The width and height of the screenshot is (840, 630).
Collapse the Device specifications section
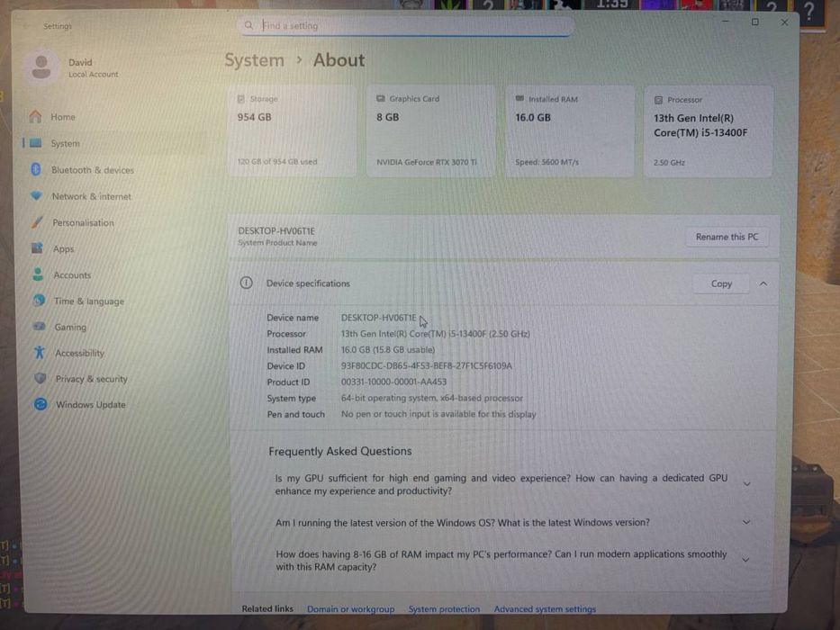pyautogui.click(x=763, y=283)
